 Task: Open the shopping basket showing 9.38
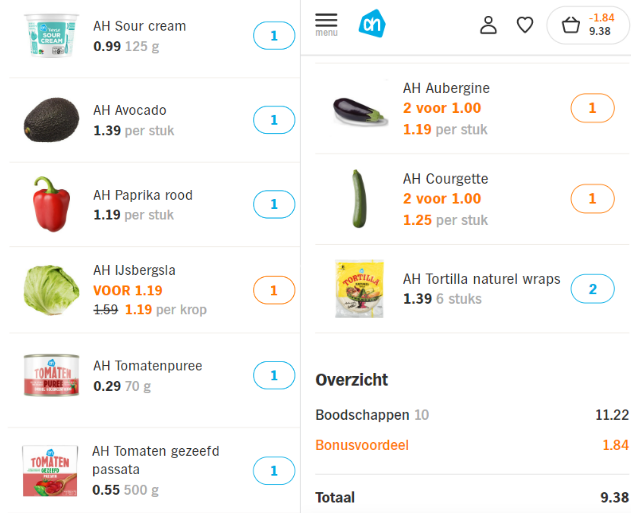588,25
